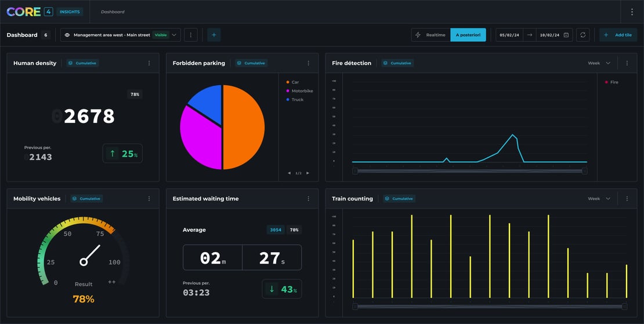Toggle Car series in pie legend

click(x=292, y=82)
